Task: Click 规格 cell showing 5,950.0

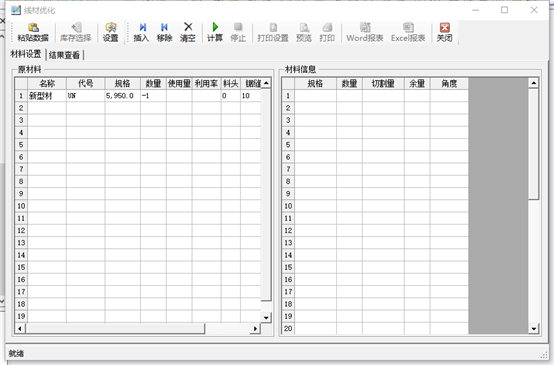Action: (122, 96)
